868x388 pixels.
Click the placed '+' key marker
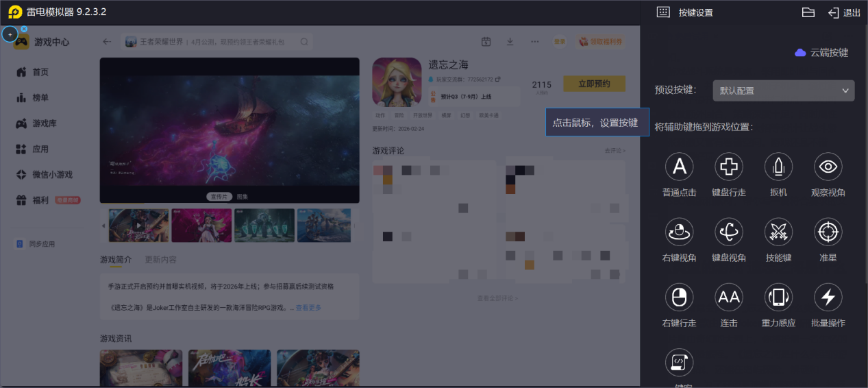point(10,34)
